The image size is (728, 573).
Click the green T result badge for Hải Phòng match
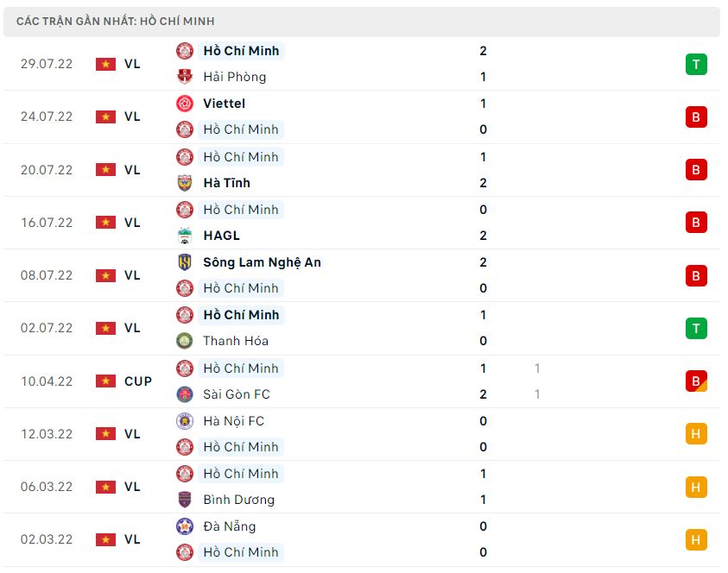(696, 63)
